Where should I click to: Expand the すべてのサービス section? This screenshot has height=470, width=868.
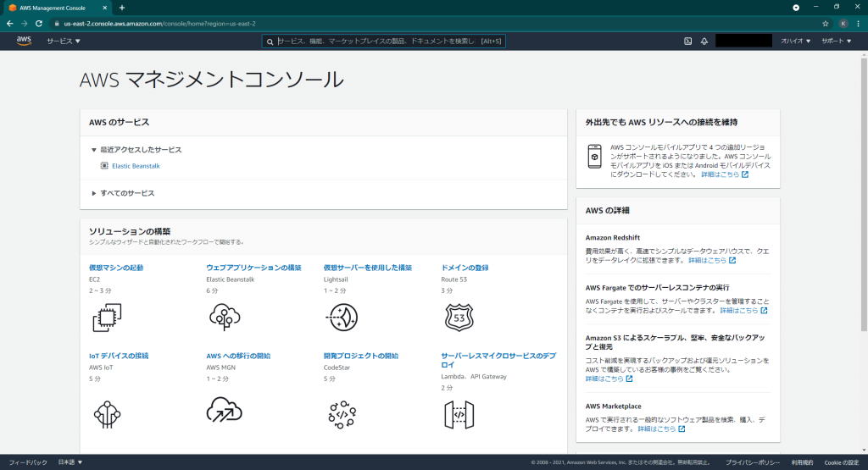click(123, 193)
